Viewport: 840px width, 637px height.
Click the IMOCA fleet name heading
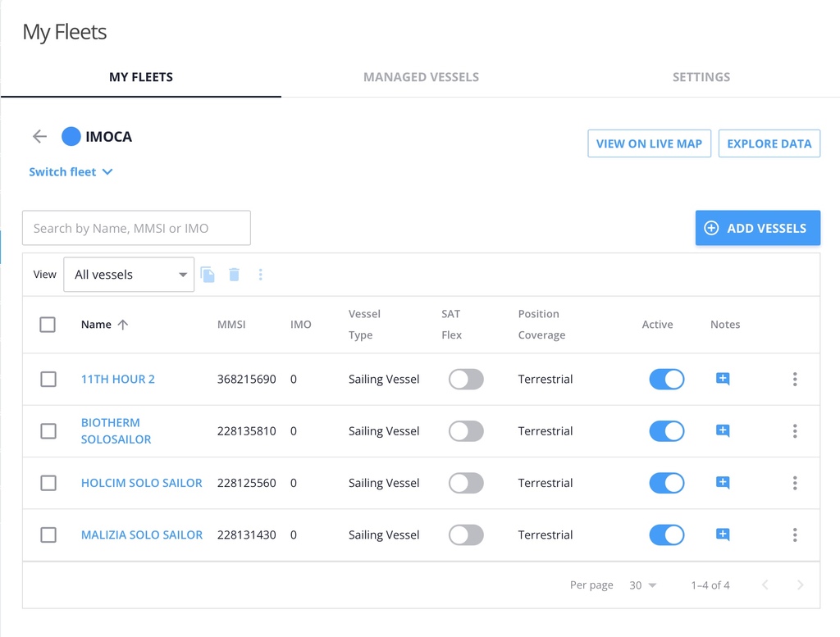click(x=109, y=136)
